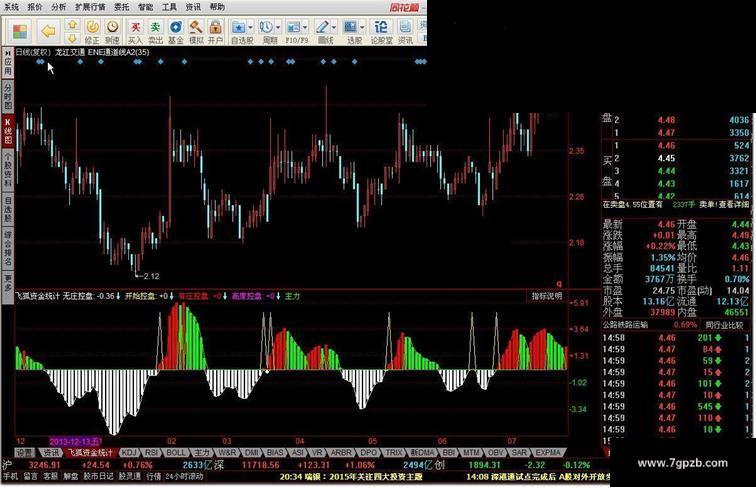Open the 帮助 menu

217,7
